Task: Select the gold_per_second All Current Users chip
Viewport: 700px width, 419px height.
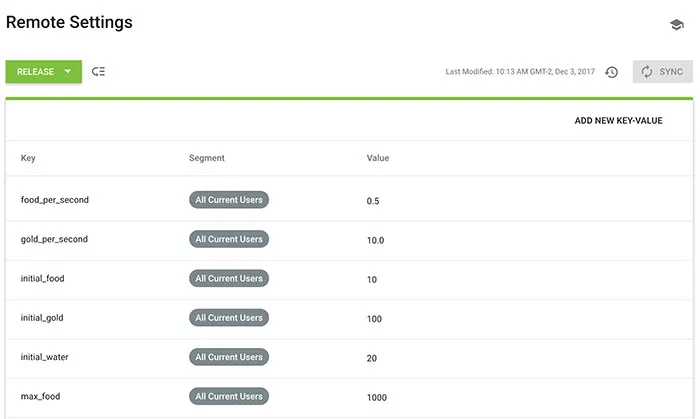Action: 229,239
